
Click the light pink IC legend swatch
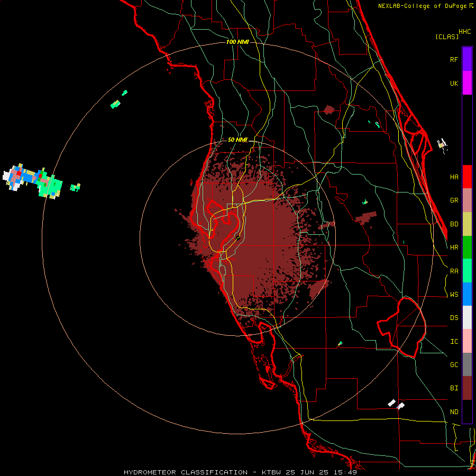click(x=467, y=341)
